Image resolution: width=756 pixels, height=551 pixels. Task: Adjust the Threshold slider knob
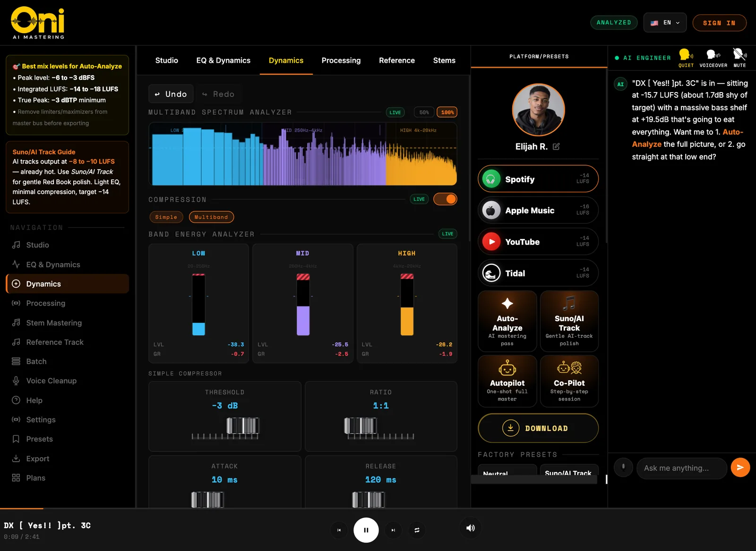pos(243,426)
